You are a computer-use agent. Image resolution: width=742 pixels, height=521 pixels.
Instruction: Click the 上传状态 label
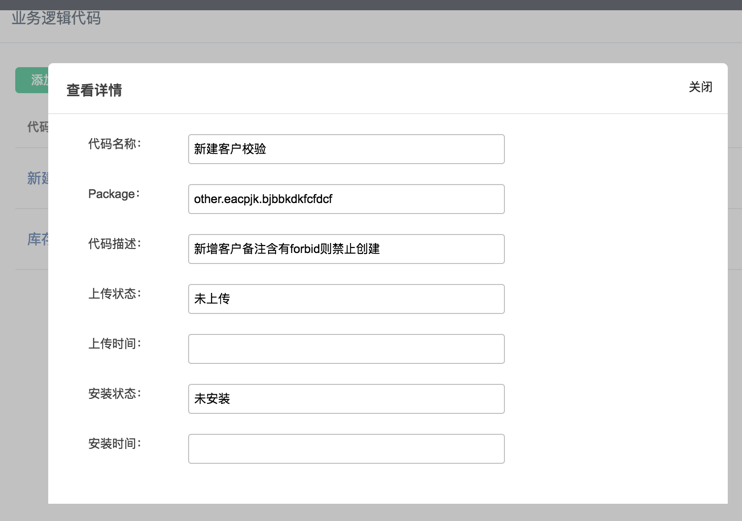pyautogui.click(x=114, y=294)
